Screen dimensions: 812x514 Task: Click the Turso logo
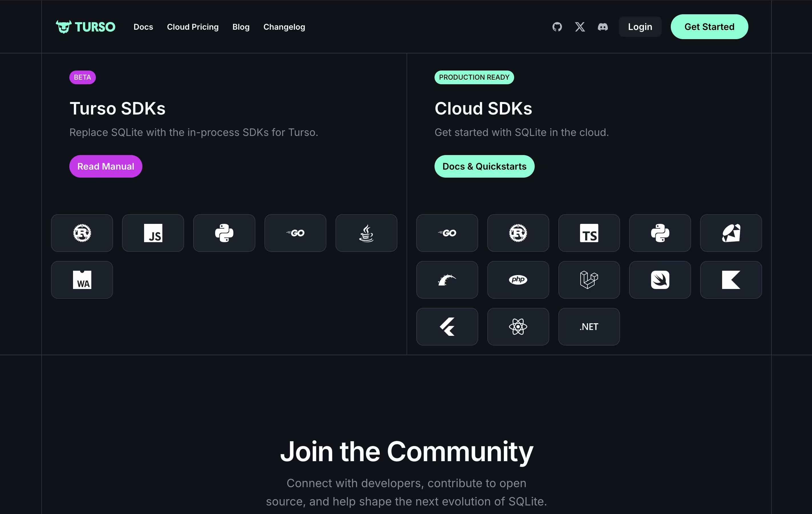[x=85, y=27]
